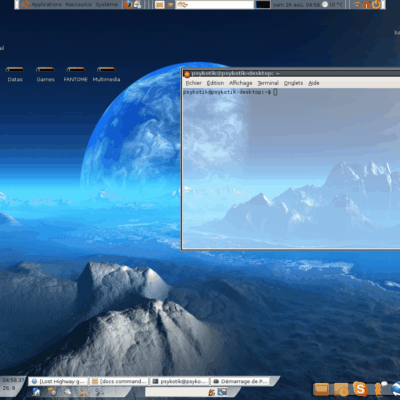
Task: Click the blue screen icon in the bottom bar
Action: pyautogui.click(x=222, y=392)
